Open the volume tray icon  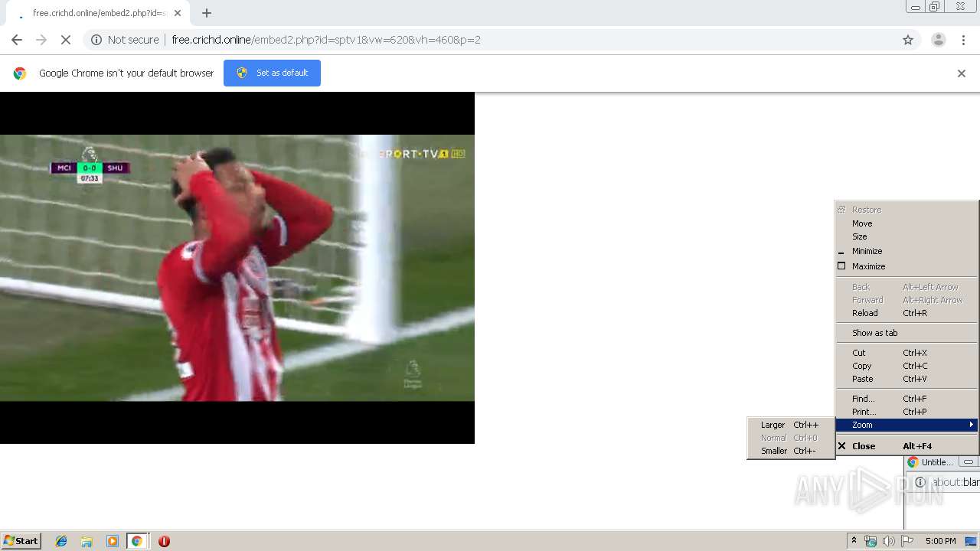(x=889, y=541)
